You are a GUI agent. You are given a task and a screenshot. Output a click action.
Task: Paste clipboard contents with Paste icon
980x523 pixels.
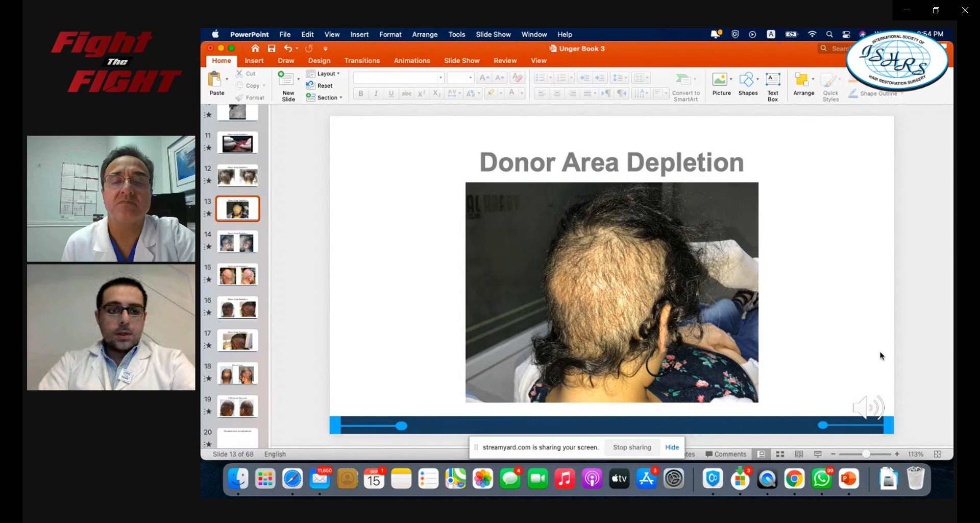click(x=215, y=80)
